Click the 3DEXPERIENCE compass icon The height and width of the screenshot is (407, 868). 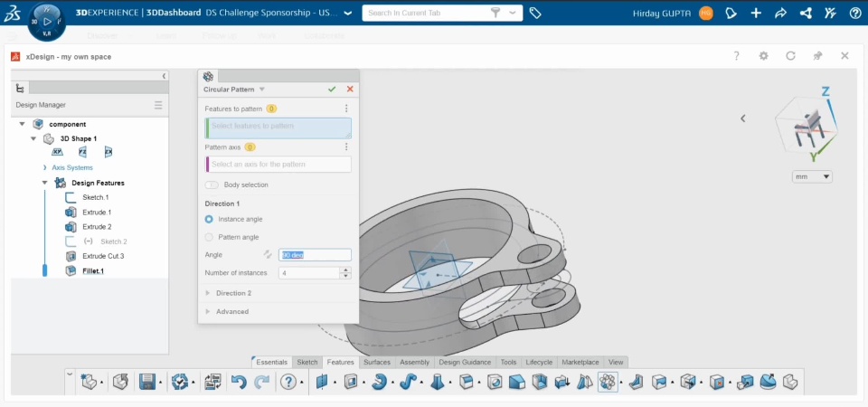tap(46, 22)
